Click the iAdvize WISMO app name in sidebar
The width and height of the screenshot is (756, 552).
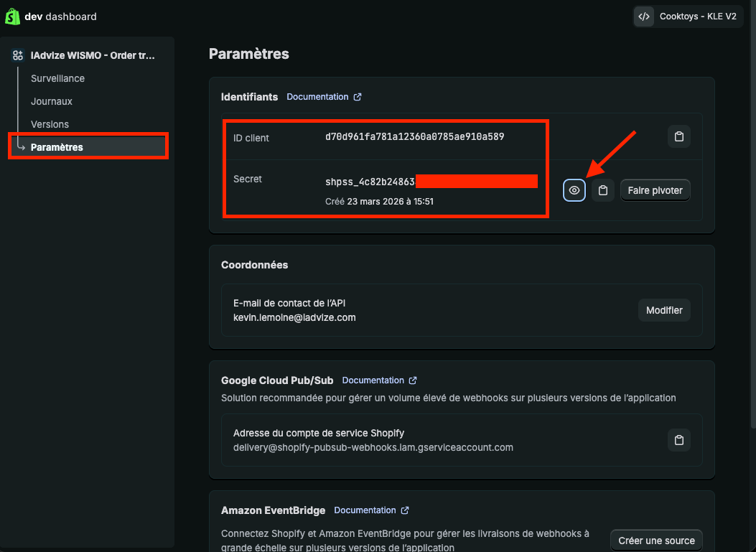coord(93,55)
